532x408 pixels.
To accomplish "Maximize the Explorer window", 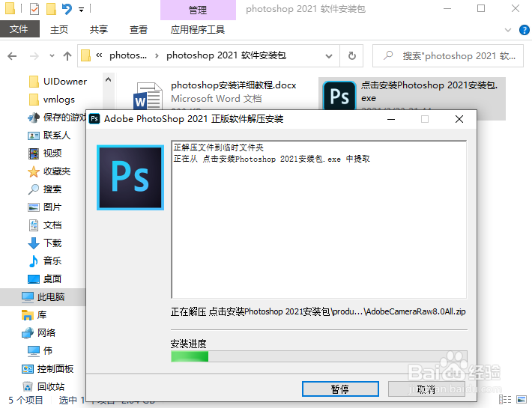I will click(481, 8).
